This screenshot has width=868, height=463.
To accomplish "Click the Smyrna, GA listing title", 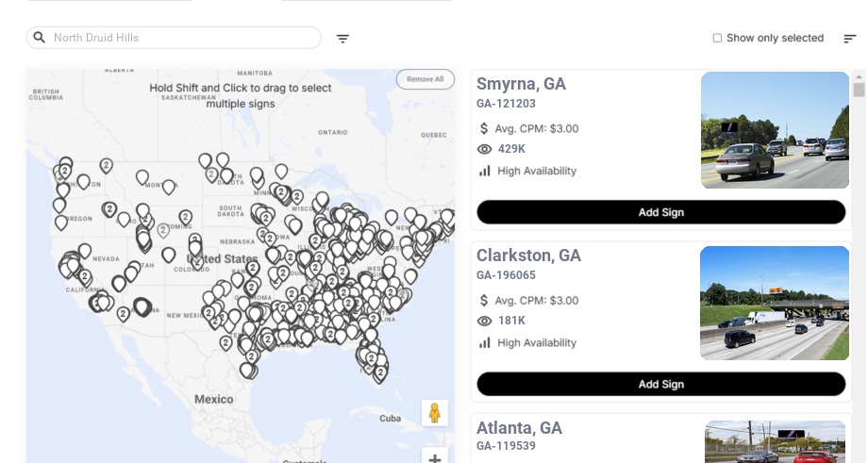I will coord(521,84).
